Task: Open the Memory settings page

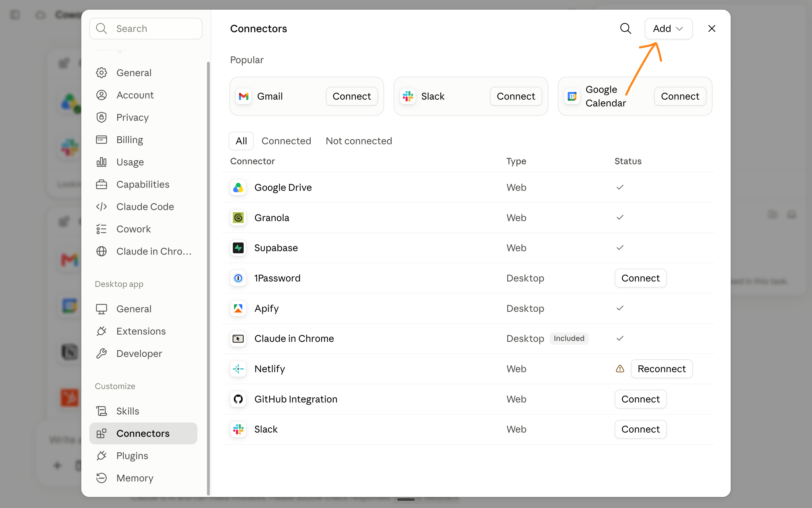Action: pos(143,478)
